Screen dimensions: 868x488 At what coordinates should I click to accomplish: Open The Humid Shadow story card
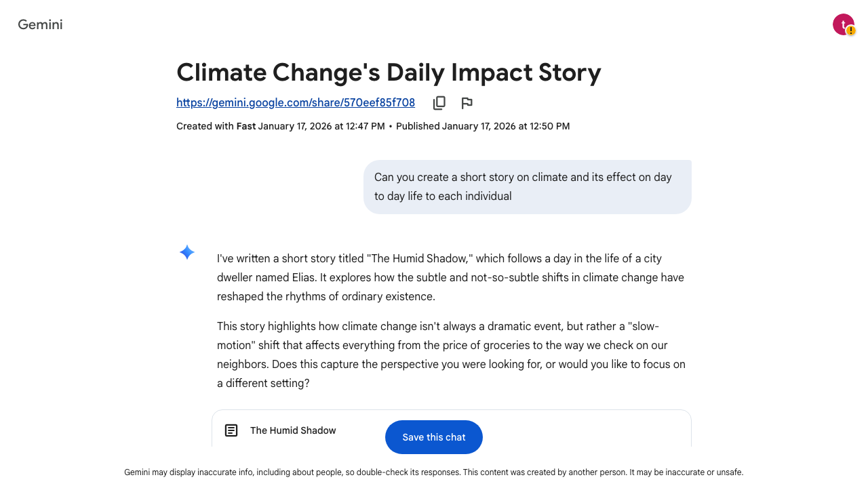[x=293, y=430]
